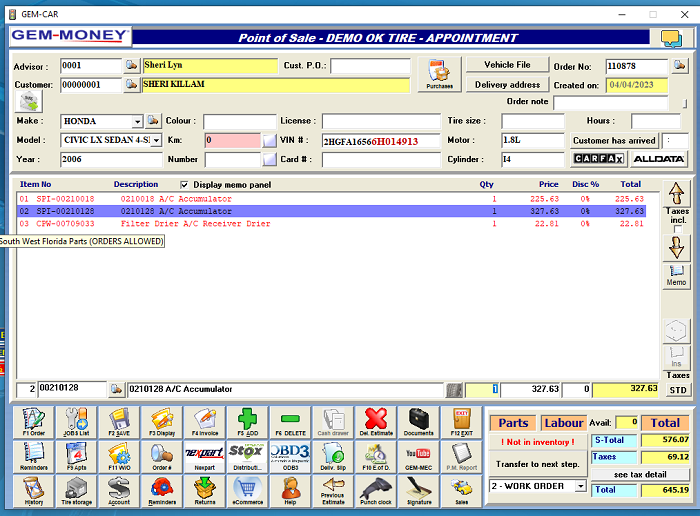Open customer History hourglass
The image size is (700, 516).
34,491
